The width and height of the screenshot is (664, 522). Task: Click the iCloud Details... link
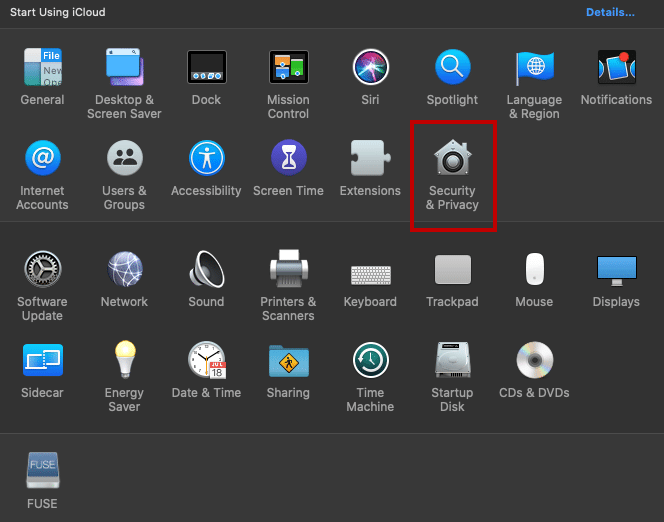pyautogui.click(x=609, y=12)
